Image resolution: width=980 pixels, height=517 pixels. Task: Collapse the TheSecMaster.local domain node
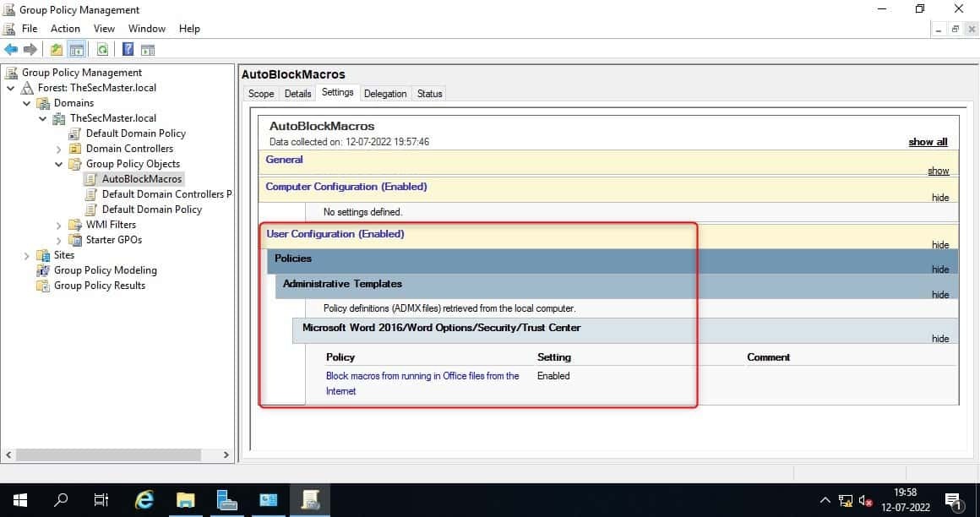point(42,118)
